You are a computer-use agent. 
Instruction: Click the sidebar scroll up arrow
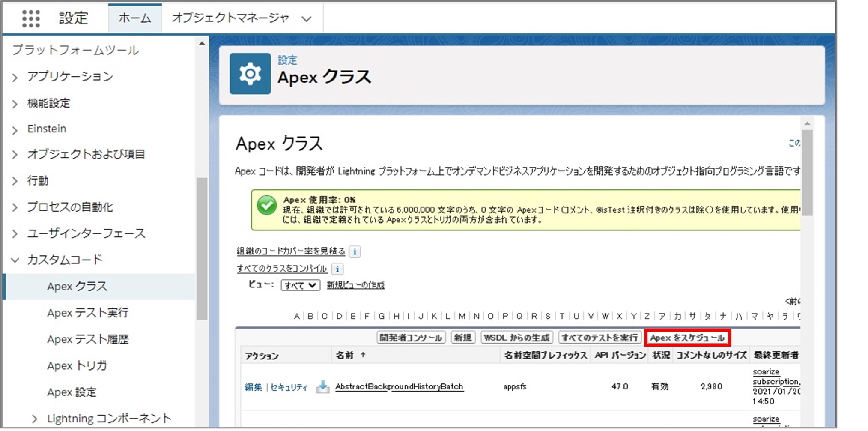(202, 44)
